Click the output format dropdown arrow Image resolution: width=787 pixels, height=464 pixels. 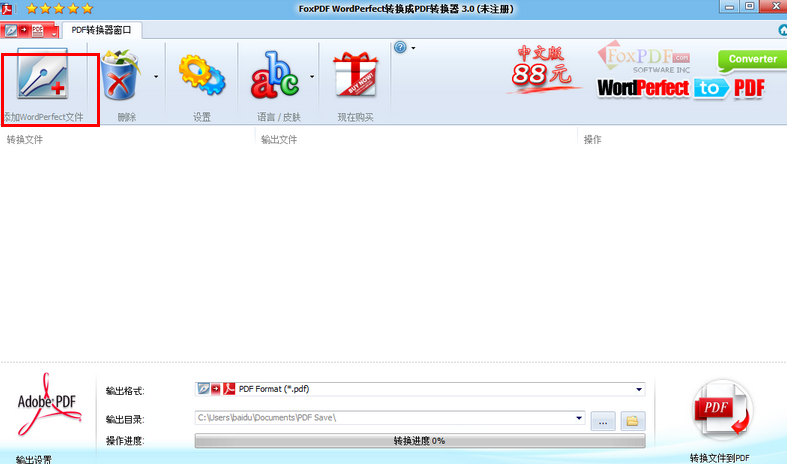pos(639,389)
